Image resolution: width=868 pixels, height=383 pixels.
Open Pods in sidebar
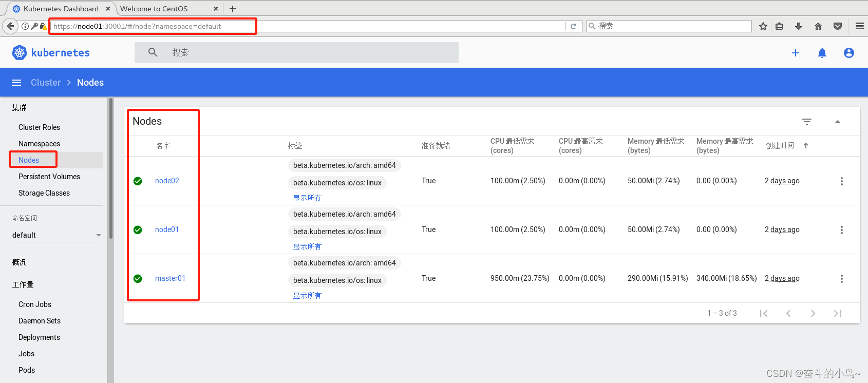point(27,370)
